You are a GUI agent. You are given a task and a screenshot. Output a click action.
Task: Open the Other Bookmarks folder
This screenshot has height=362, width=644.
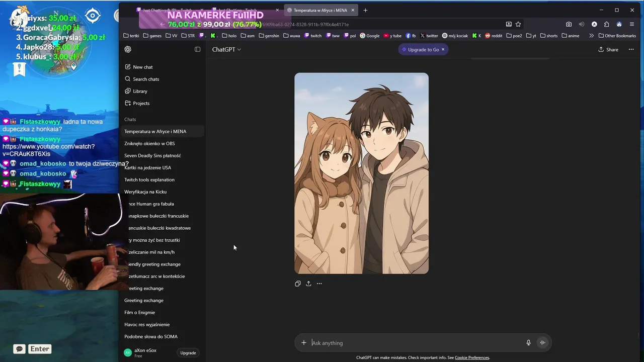[x=617, y=36]
